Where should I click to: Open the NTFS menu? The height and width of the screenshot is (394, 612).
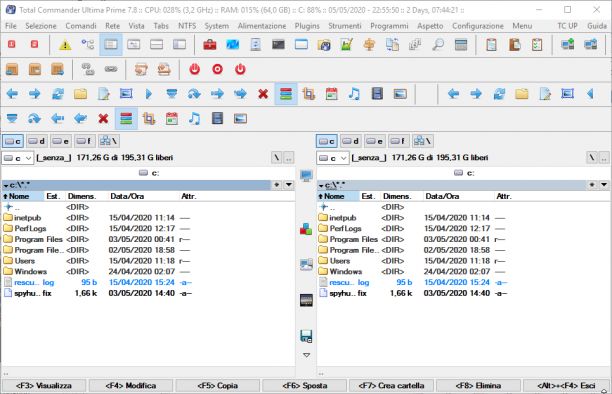187,26
